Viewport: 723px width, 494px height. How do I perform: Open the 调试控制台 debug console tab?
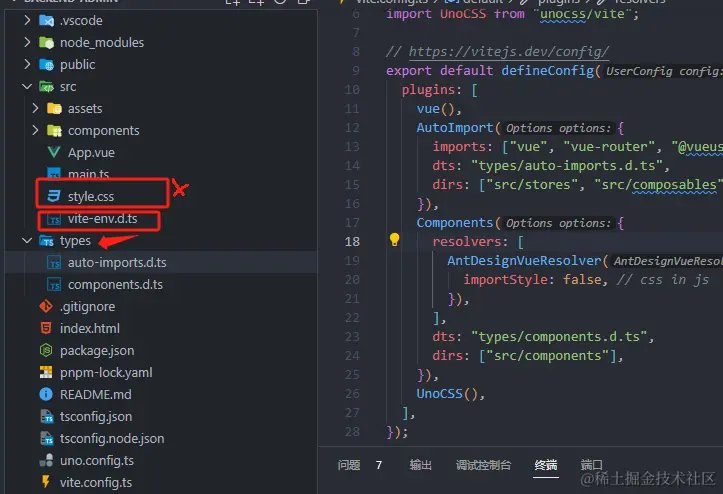point(483,465)
